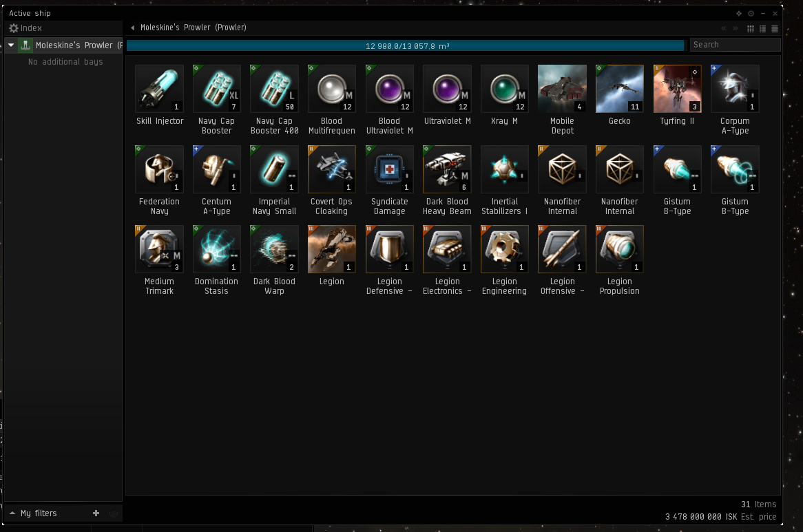Select Blood Ultraviolet M crystals

click(389, 89)
